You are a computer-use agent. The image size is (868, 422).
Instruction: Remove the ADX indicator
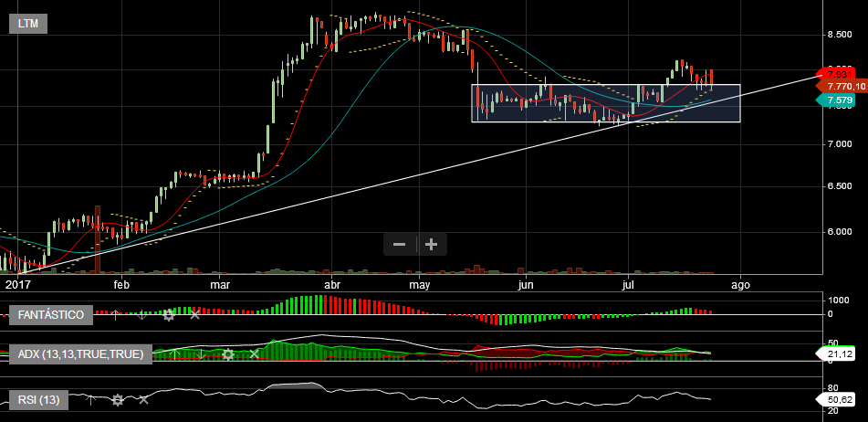(x=254, y=353)
